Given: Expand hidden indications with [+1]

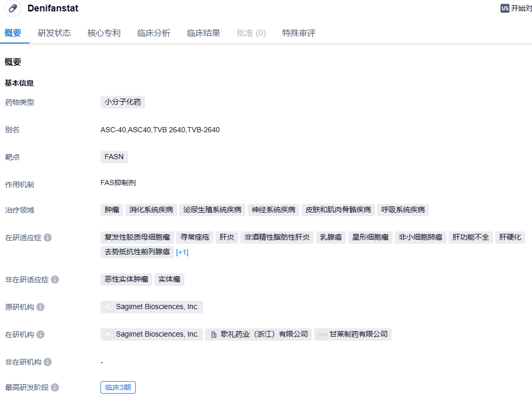Looking at the screenshot, I should coord(182,252).
